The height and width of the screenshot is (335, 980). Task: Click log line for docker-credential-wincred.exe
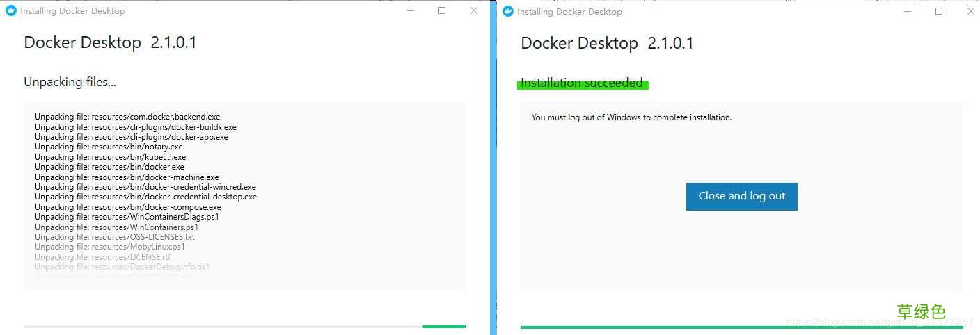pos(145,187)
